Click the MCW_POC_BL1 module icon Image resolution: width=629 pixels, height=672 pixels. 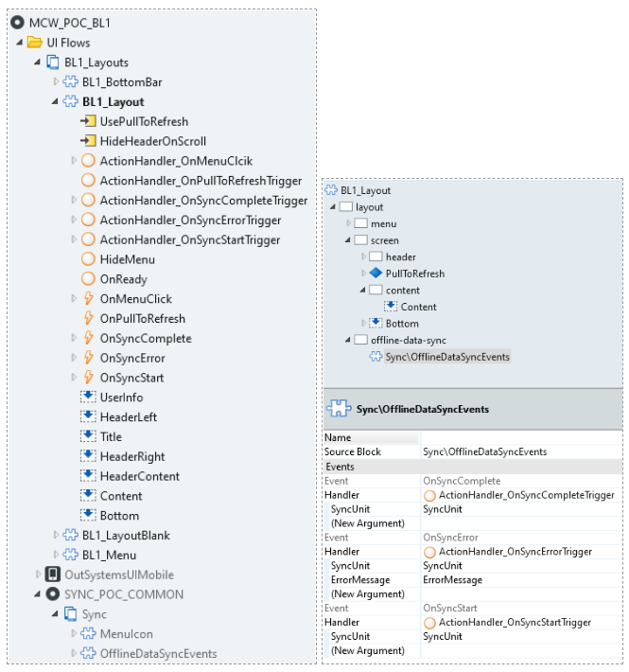tap(18, 23)
